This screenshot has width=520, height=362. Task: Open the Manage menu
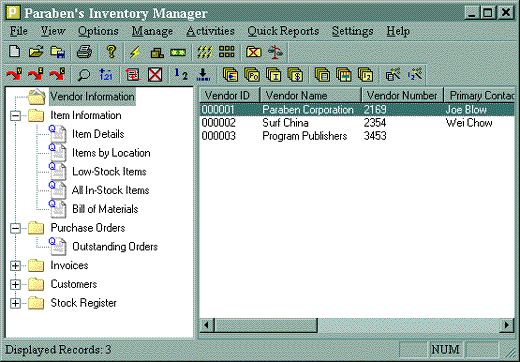[x=152, y=31]
